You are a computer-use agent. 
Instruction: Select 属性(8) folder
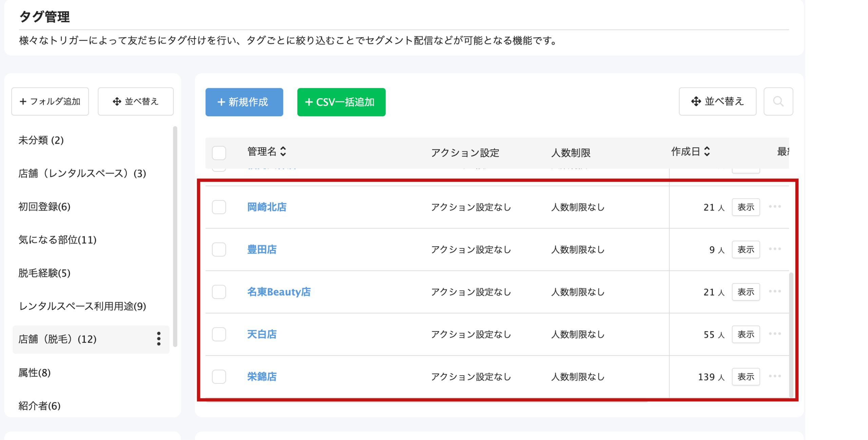coord(34,373)
